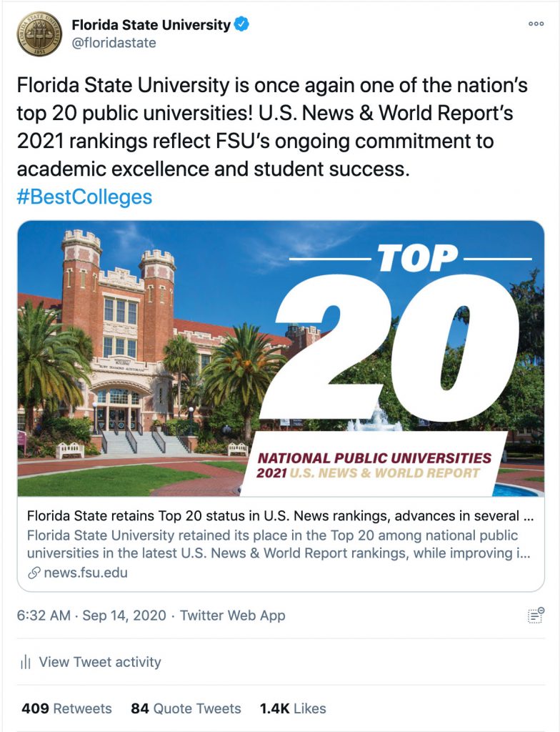
Task: Click the Twitter Web App source label
Action: (232, 615)
